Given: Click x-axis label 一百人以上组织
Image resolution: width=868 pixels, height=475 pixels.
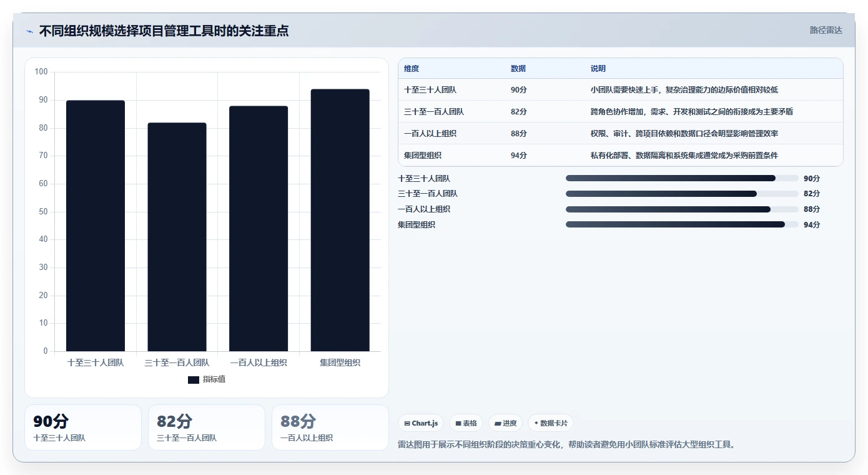Looking at the screenshot, I should click(x=259, y=362).
